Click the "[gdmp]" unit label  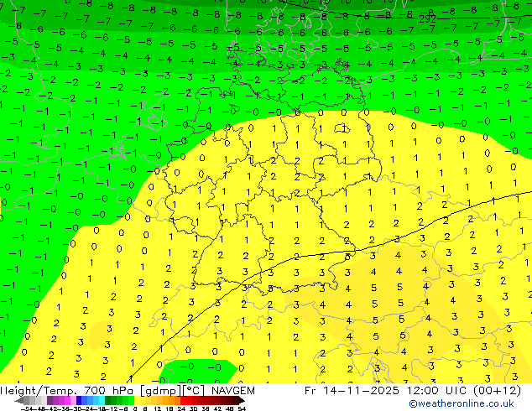pos(160,391)
